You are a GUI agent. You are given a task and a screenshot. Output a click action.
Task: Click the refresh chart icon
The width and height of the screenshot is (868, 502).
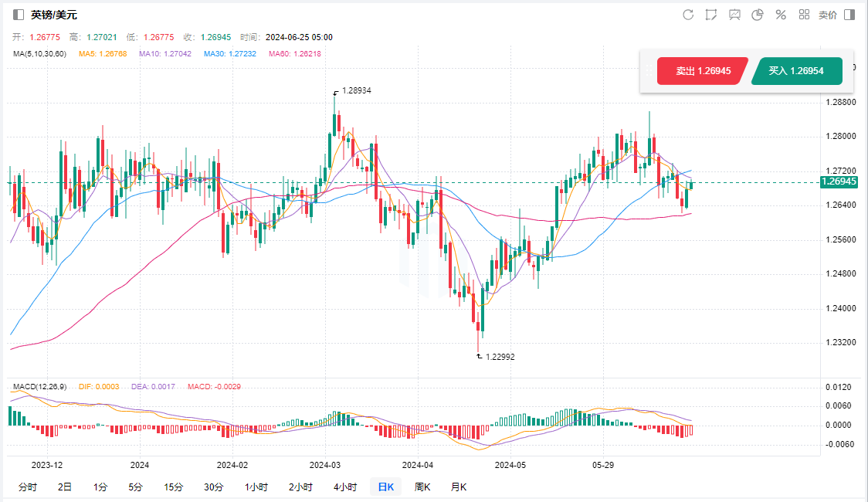pyautogui.click(x=688, y=15)
